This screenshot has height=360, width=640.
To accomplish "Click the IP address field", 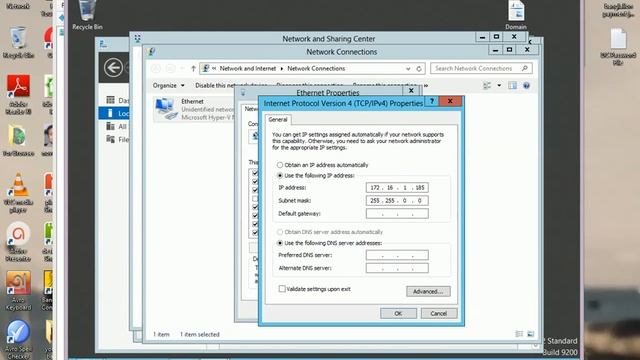I will coord(397,187).
